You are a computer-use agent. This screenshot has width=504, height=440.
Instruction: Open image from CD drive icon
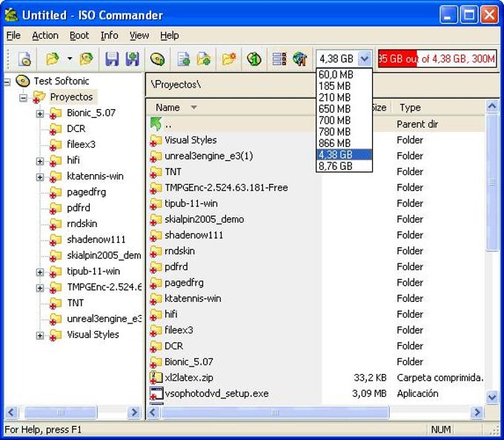(86, 59)
